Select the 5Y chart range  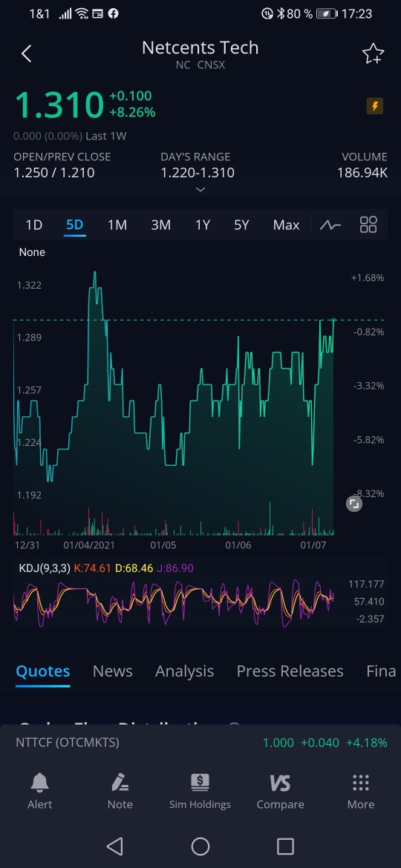pyautogui.click(x=241, y=225)
